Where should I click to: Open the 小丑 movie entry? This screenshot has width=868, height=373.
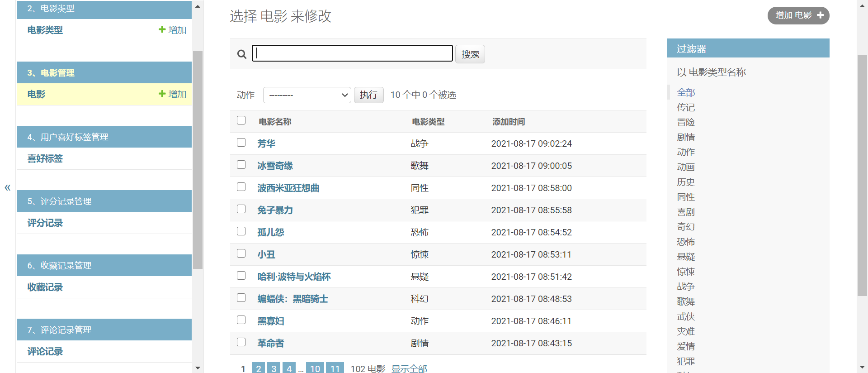(266, 254)
